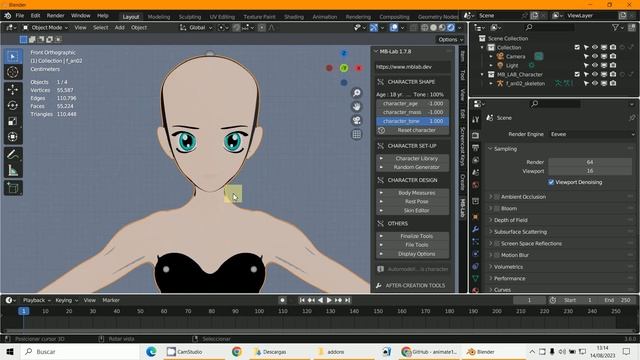Select the Rotate tool
The height and width of the screenshot is (360, 640).
13,105
